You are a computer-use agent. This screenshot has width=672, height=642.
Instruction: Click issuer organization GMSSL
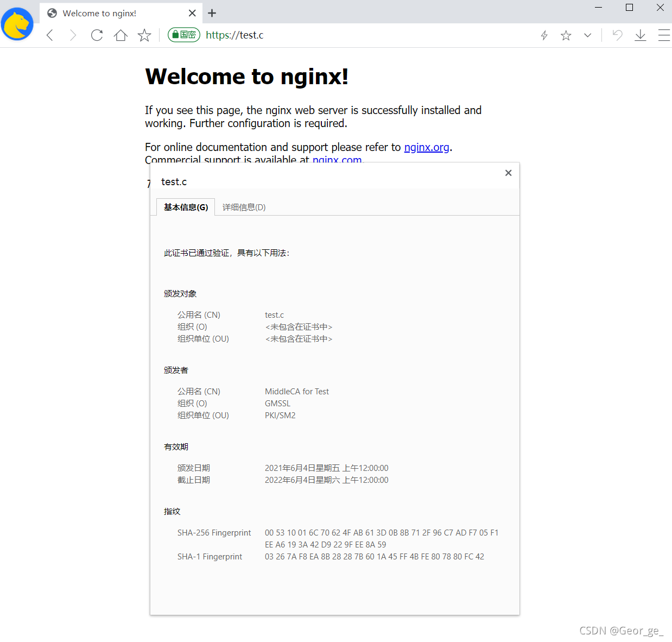click(x=278, y=404)
